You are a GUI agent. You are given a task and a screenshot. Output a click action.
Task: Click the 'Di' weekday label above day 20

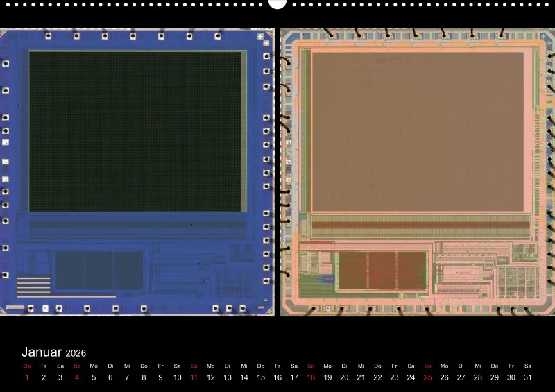click(x=344, y=366)
